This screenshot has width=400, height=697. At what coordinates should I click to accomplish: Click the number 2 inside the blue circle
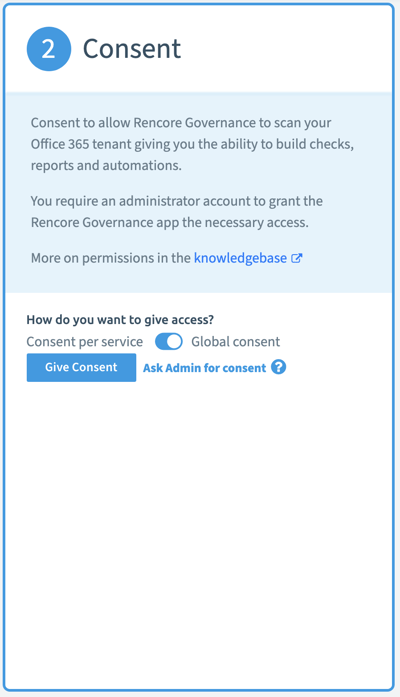click(x=49, y=49)
